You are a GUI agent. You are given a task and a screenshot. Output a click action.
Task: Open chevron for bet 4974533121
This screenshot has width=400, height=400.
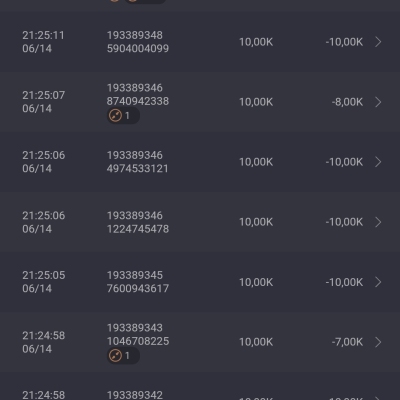(x=378, y=162)
